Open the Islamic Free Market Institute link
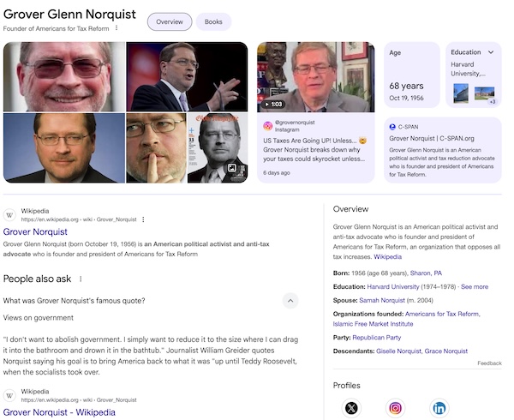Screen dimensions: 514x420 click(373, 324)
